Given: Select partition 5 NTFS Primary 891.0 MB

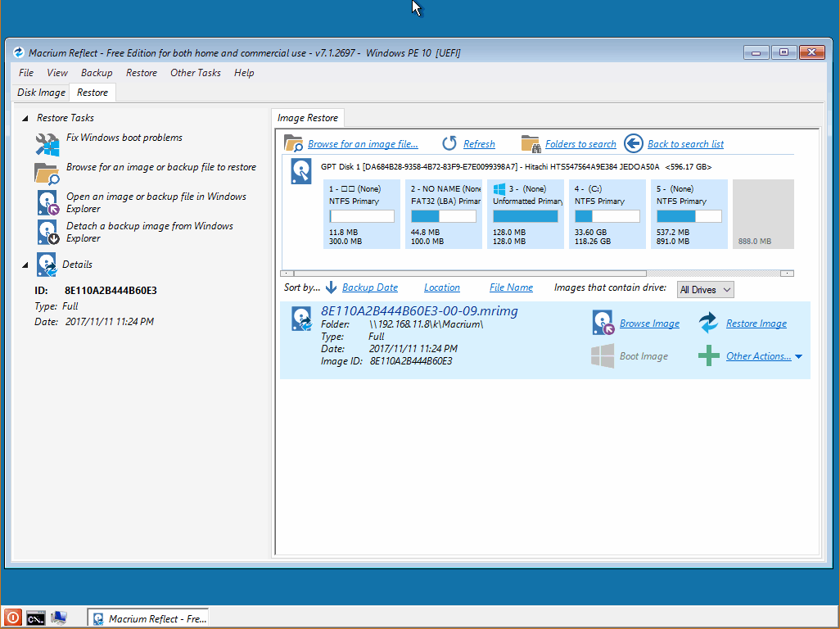Looking at the screenshot, I should pyautogui.click(x=689, y=215).
